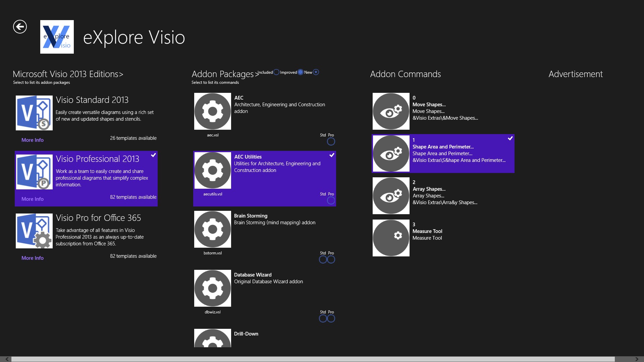The image size is (644, 362).
Task: Expand the Microsoft Visio 2013 Editions chevron
Action: (x=121, y=74)
